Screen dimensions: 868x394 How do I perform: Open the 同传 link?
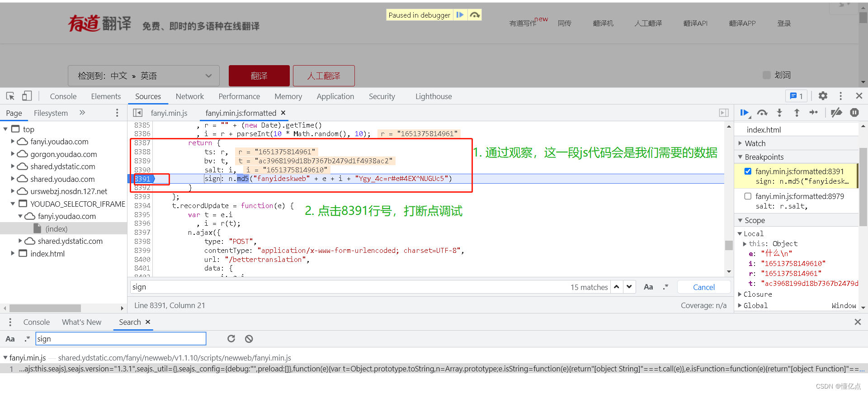point(564,23)
